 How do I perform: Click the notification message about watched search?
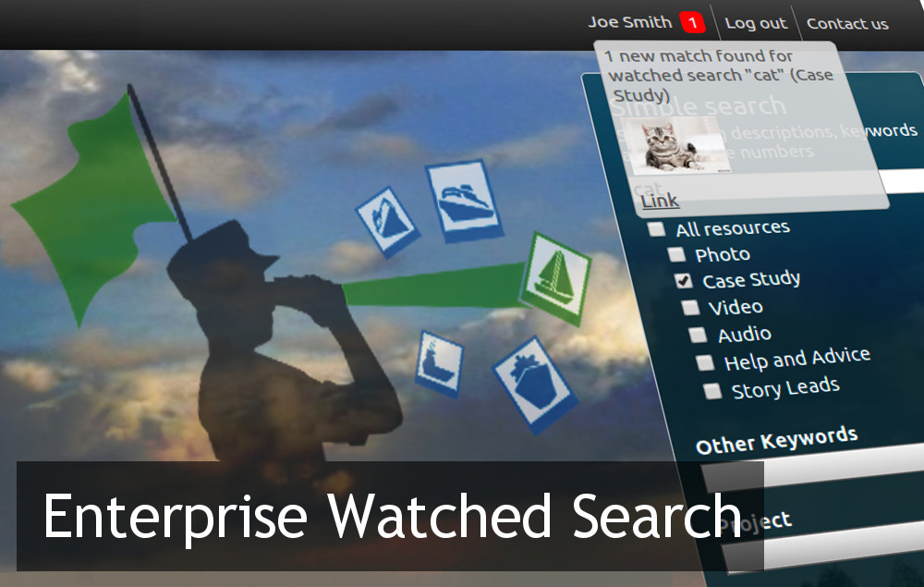[720, 76]
